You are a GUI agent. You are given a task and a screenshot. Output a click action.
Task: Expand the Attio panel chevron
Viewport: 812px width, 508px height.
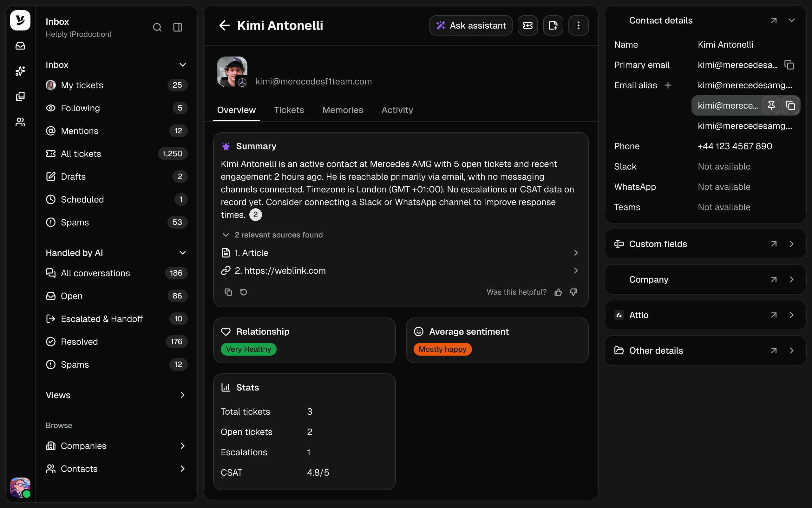791,315
